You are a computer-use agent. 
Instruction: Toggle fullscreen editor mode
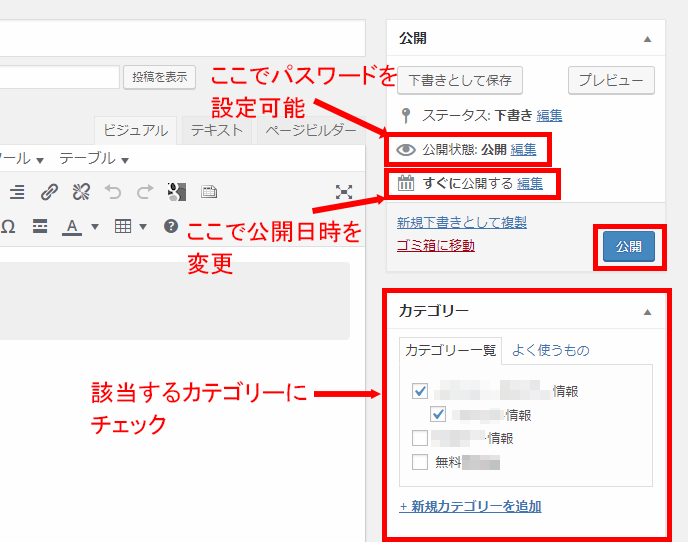click(344, 192)
